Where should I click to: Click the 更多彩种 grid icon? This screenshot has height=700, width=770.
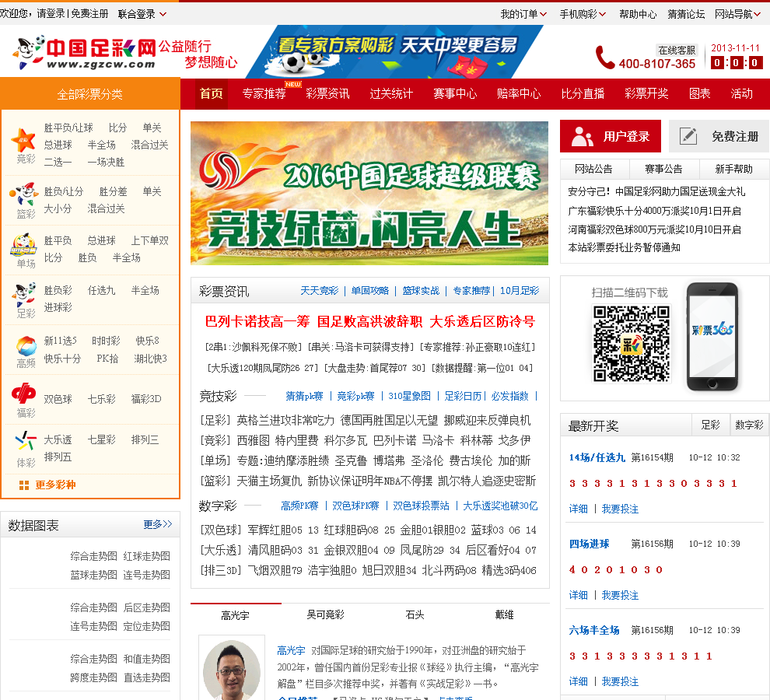pyautogui.click(x=23, y=485)
